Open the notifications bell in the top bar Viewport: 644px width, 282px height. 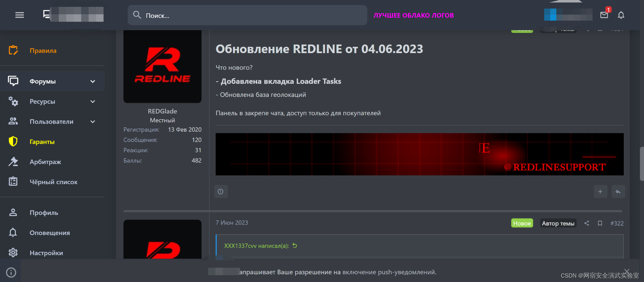621,15
